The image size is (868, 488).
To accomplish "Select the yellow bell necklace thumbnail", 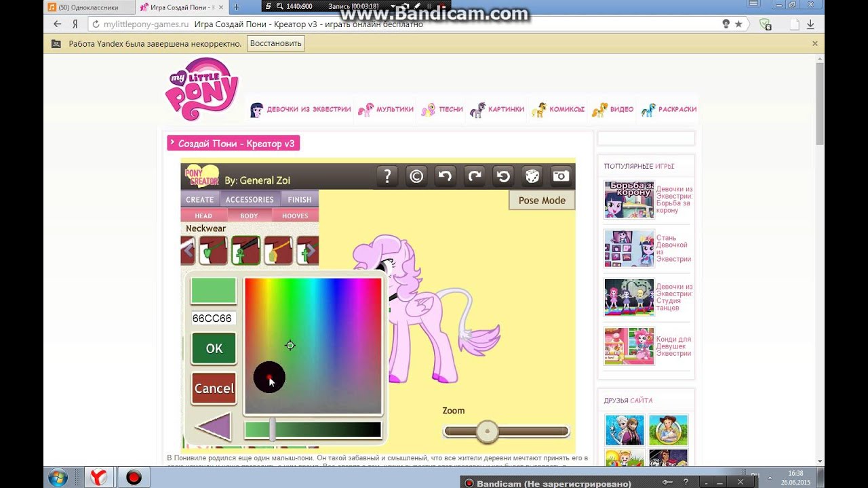I will [278, 251].
